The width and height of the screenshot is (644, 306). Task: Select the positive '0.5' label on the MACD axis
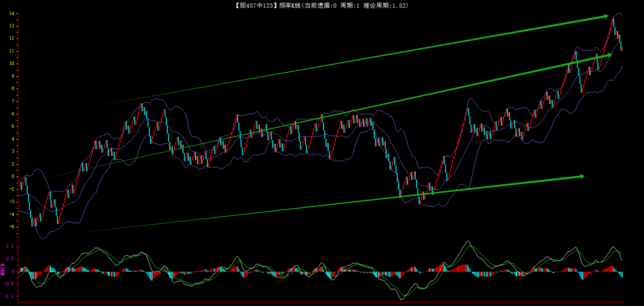[10, 259]
